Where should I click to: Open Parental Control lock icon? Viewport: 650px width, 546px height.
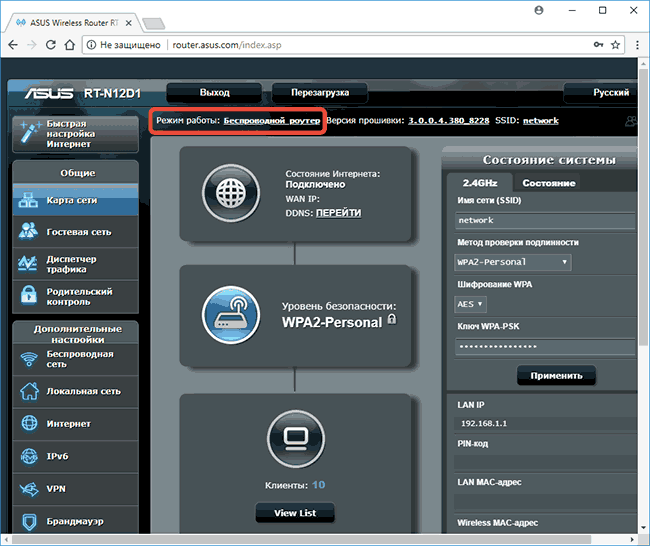(x=29, y=296)
